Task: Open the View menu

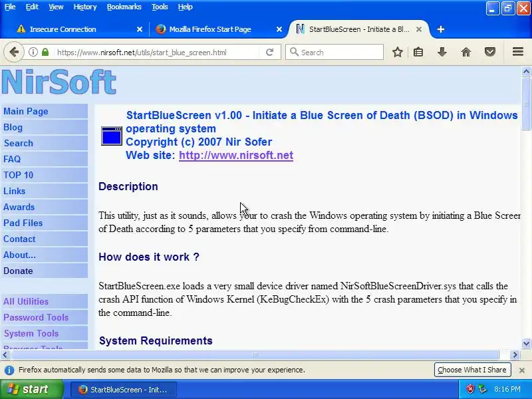Action: (56, 7)
